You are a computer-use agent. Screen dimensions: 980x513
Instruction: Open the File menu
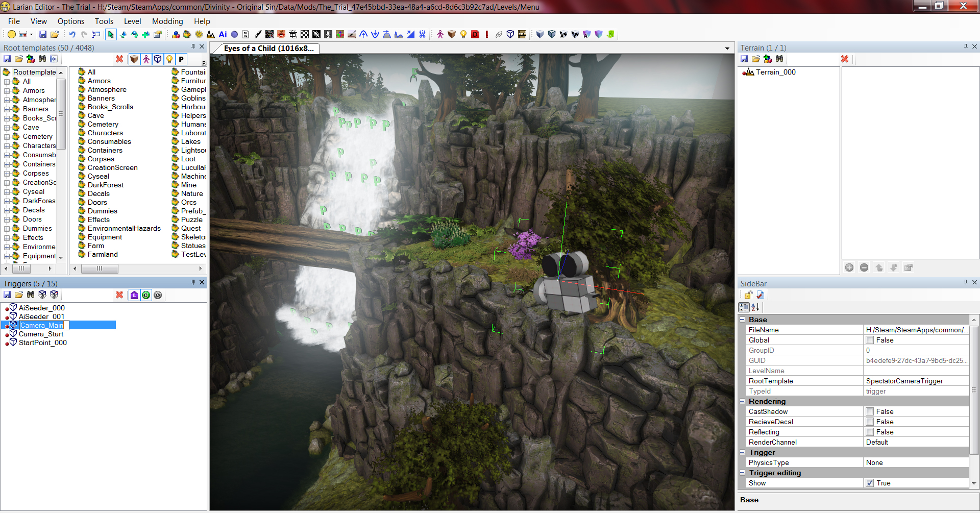point(14,21)
